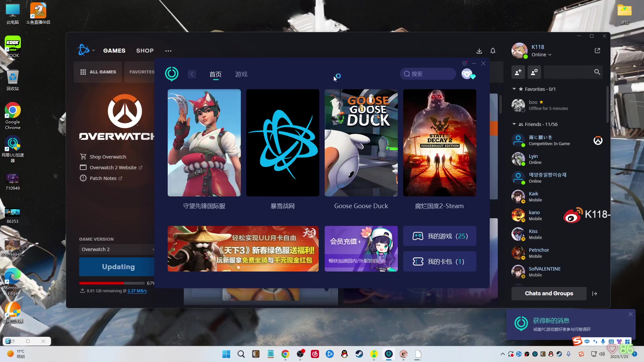Open Chrome from the taskbar
This screenshot has width=644, height=362.
click(x=285, y=354)
